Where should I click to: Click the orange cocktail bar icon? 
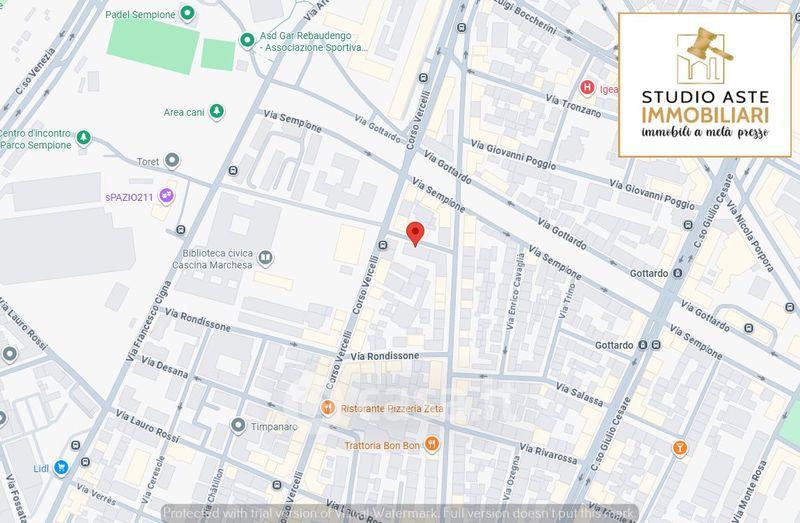click(680, 446)
